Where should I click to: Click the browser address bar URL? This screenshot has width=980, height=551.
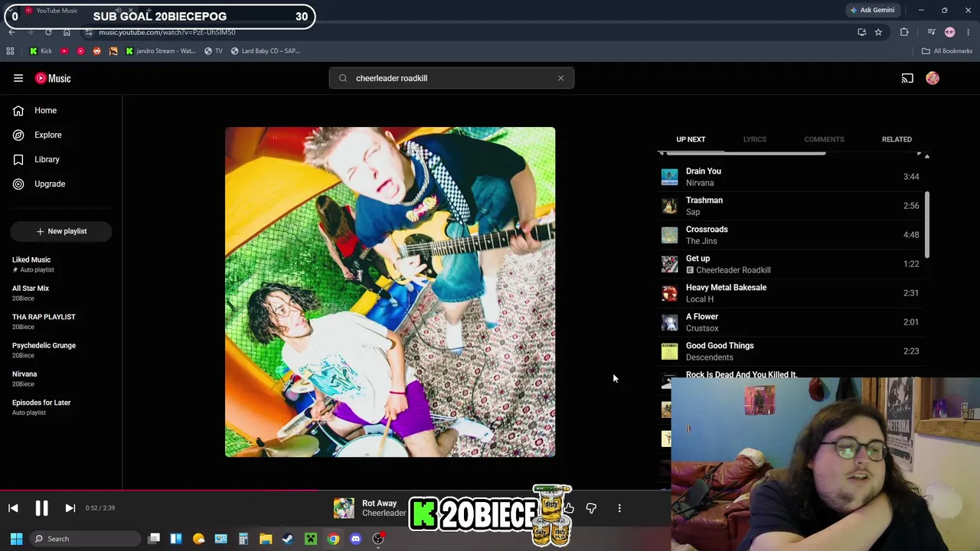point(167,32)
